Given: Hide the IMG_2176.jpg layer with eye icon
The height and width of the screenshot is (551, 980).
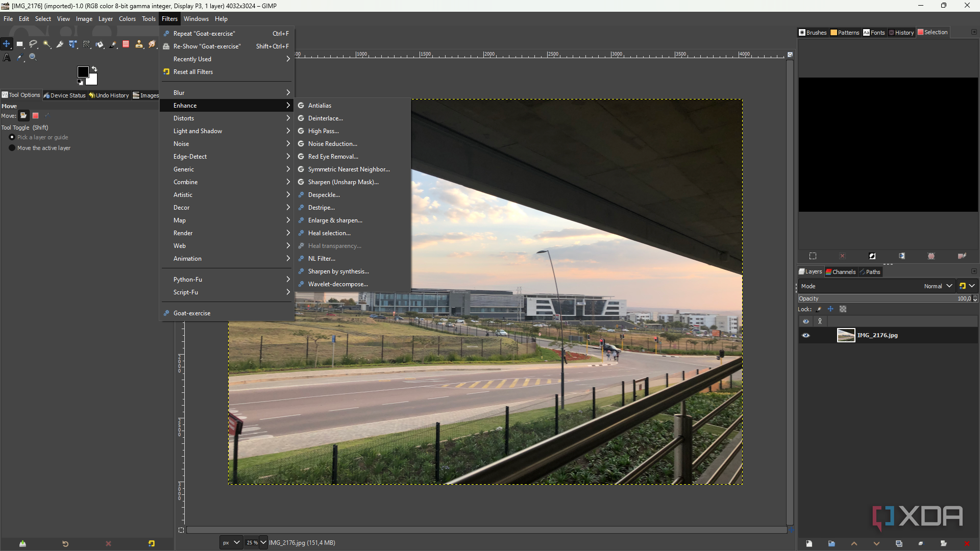Looking at the screenshot, I should coord(806,335).
